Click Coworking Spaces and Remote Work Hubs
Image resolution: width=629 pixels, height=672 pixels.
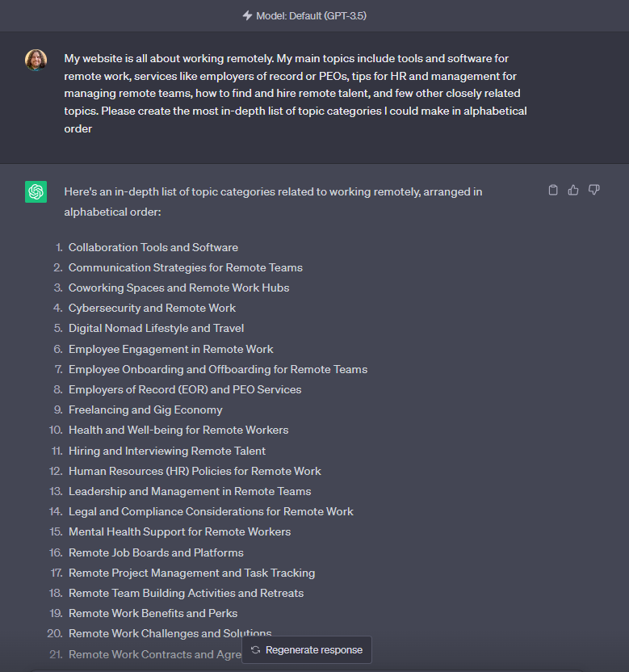point(178,288)
